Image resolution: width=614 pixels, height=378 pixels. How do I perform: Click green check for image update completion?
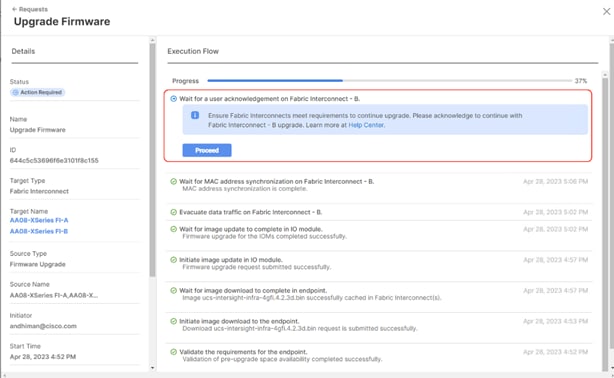tap(173, 229)
